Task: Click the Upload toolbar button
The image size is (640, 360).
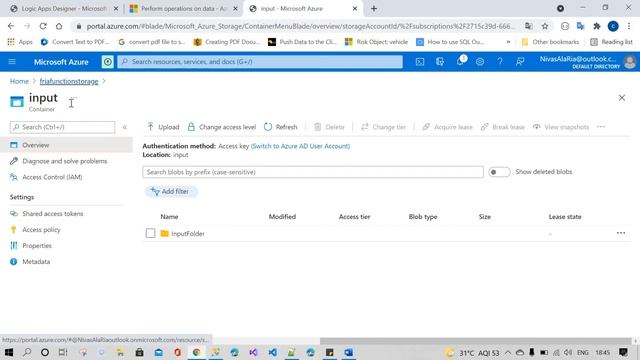Action: 163,127
